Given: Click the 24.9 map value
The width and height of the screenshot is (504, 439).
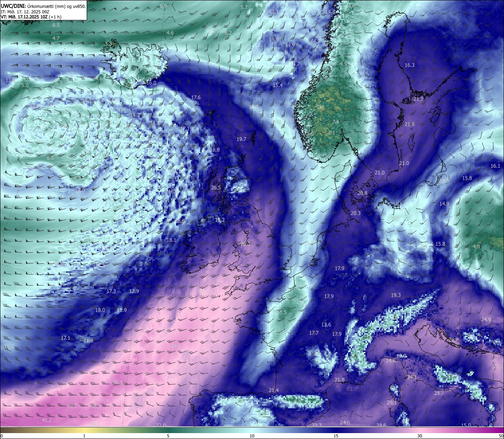Looking at the screenshot, I should coord(486,319).
